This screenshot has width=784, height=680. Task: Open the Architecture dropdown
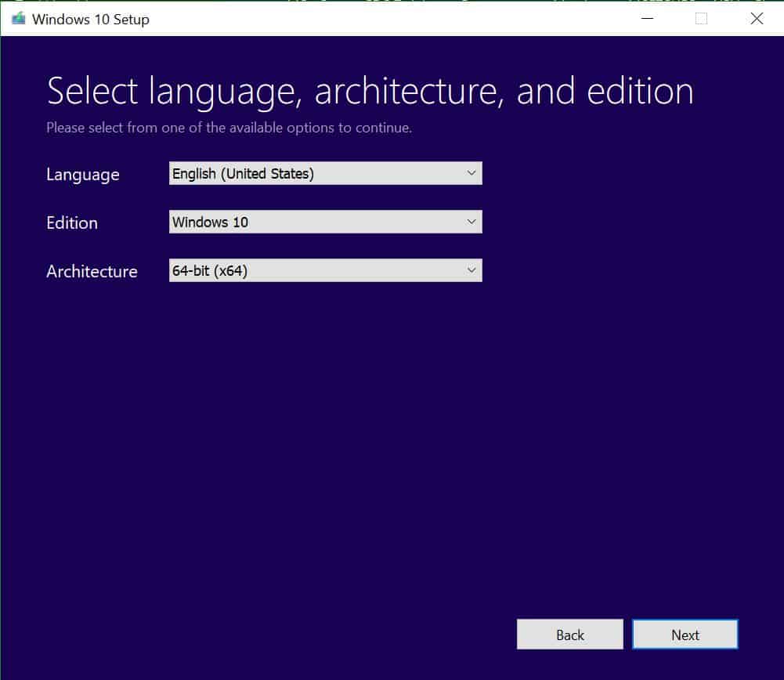point(325,270)
